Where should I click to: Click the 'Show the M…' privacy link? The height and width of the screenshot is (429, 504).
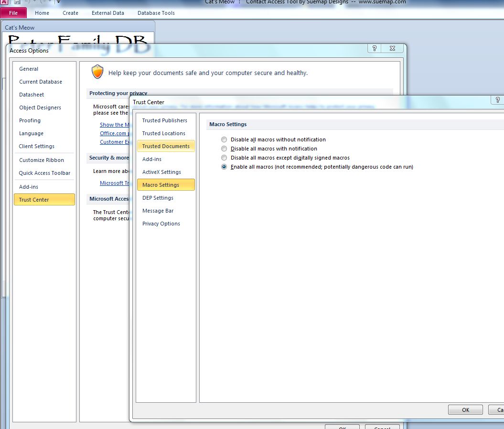click(115, 125)
